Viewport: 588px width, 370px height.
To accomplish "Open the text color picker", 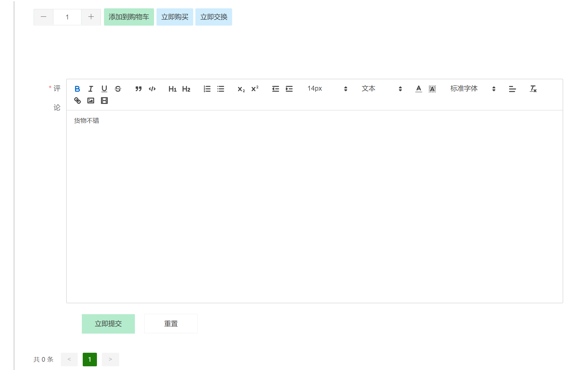I will (419, 89).
